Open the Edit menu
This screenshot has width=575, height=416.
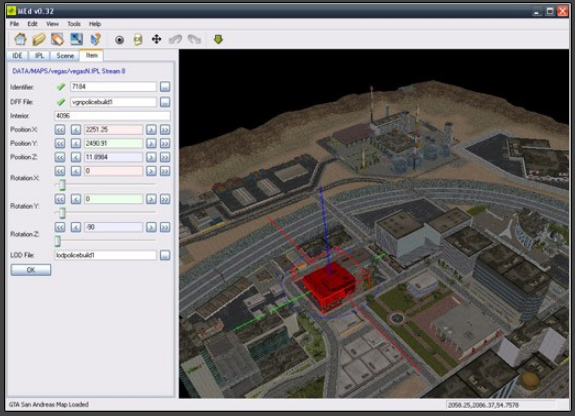tap(32, 24)
